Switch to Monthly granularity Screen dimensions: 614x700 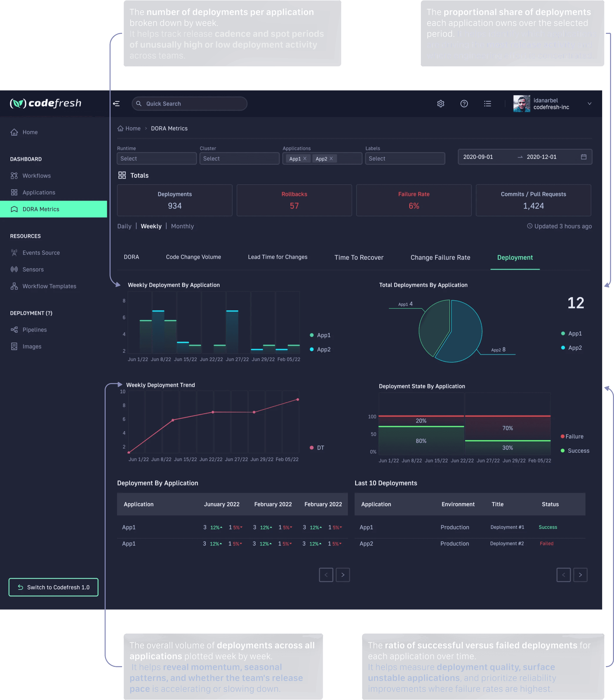pos(182,226)
